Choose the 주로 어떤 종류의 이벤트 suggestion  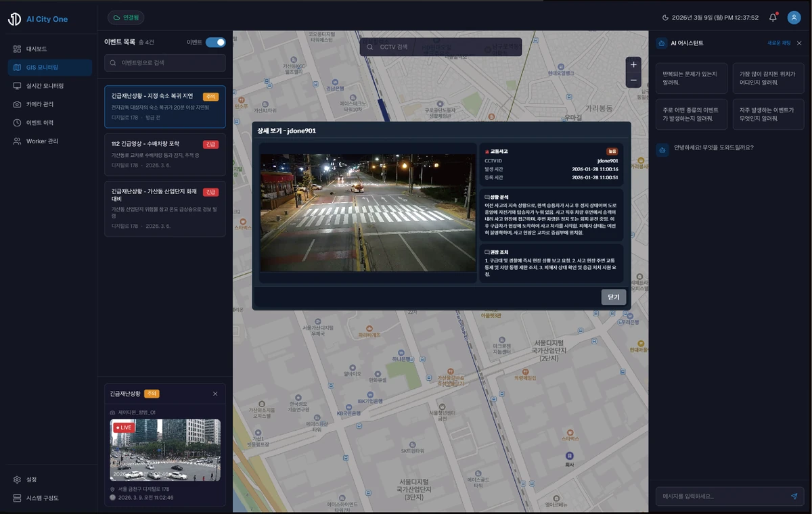coord(692,114)
